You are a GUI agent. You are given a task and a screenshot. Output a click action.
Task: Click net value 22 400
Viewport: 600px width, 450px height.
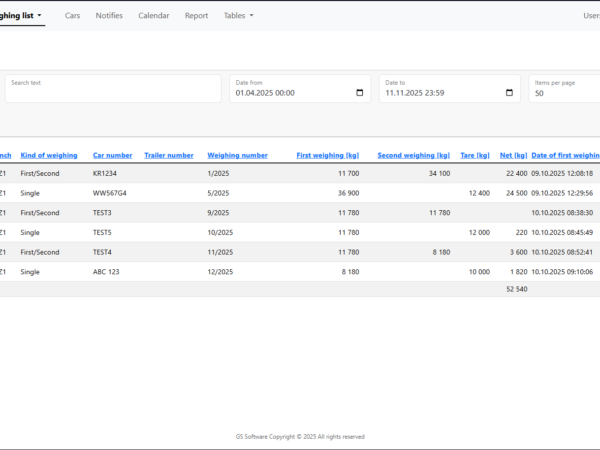pyautogui.click(x=517, y=173)
